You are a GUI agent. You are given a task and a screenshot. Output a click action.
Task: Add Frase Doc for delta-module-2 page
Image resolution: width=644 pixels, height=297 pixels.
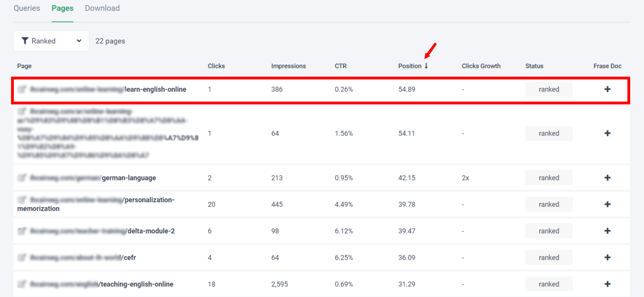tap(608, 231)
